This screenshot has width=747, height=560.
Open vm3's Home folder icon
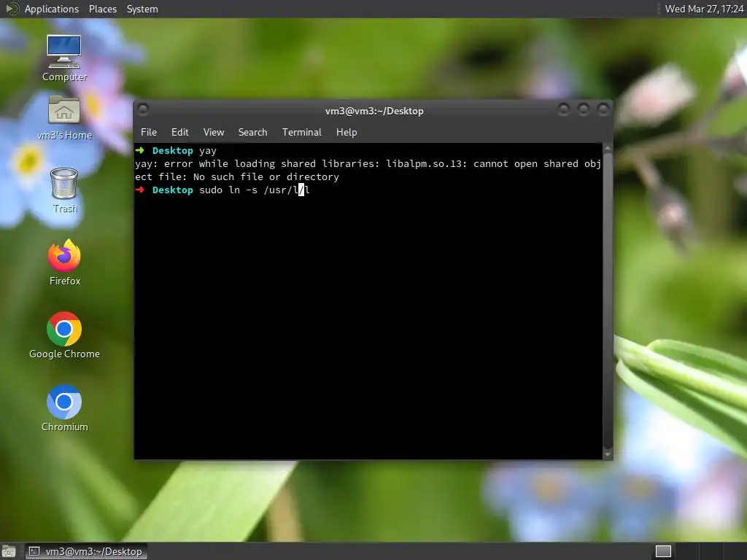pyautogui.click(x=64, y=117)
